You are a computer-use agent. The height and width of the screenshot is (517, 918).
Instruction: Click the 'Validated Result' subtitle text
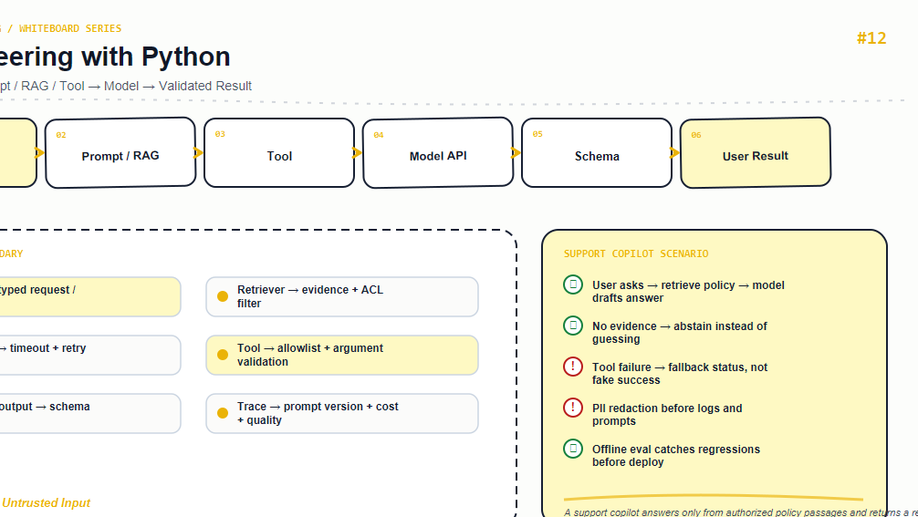click(205, 86)
